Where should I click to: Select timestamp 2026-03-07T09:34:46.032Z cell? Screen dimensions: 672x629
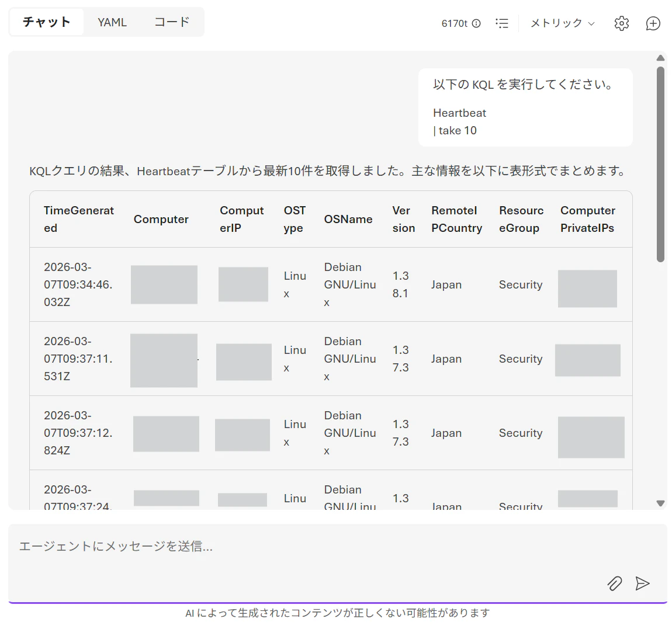[x=78, y=284]
